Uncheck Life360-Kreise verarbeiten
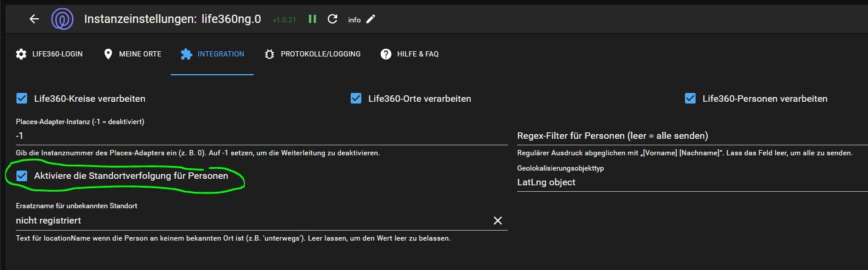868x270 pixels. (x=22, y=98)
